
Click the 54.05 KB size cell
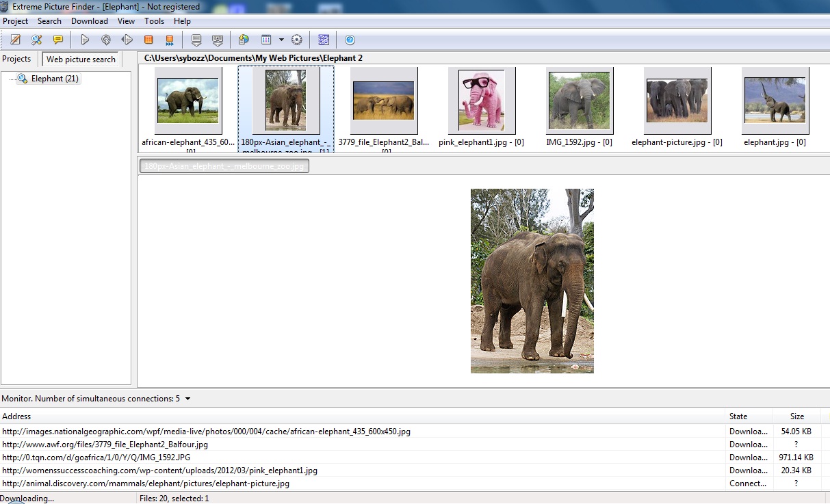click(796, 432)
